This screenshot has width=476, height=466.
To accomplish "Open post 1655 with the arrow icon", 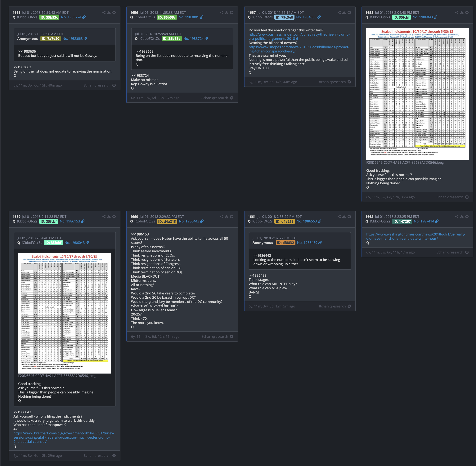I will [x=114, y=12].
